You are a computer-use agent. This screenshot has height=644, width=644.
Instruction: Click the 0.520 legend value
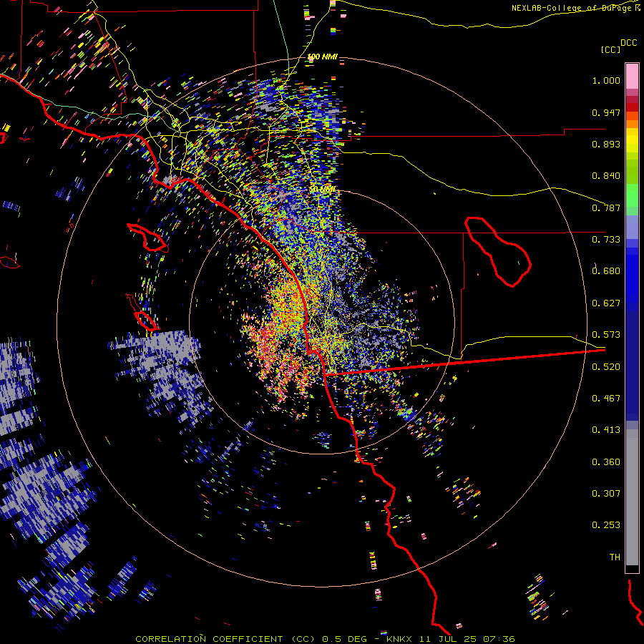point(606,367)
